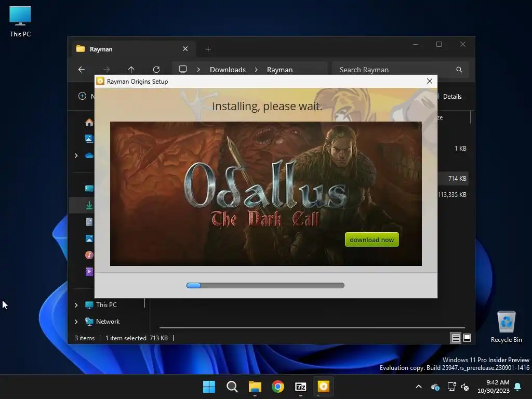Click the search magnifier in Explorer
This screenshot has height=399, width=532.
point(459,70)
